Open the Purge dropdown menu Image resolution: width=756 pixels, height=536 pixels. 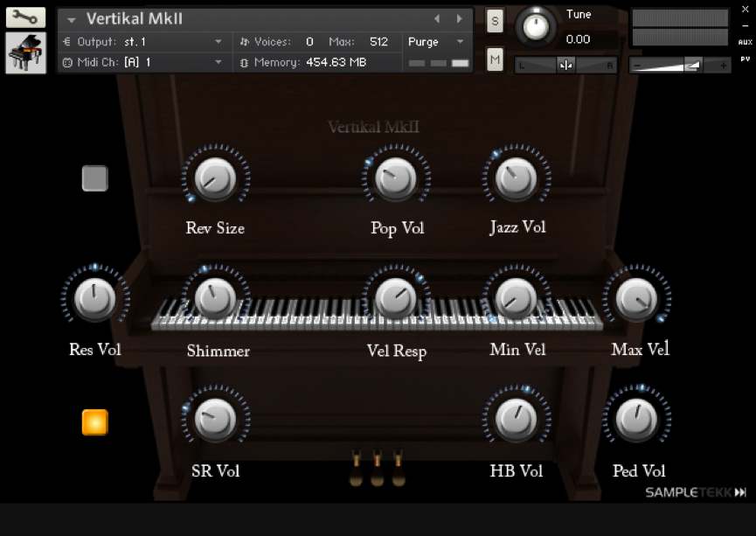pos(436,42)
